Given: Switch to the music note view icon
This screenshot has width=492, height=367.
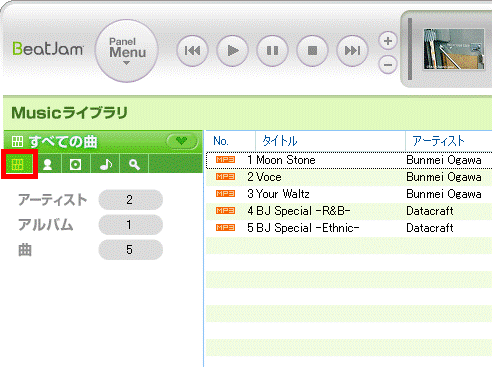Looking at the screenshot, I should click(105, 164).
